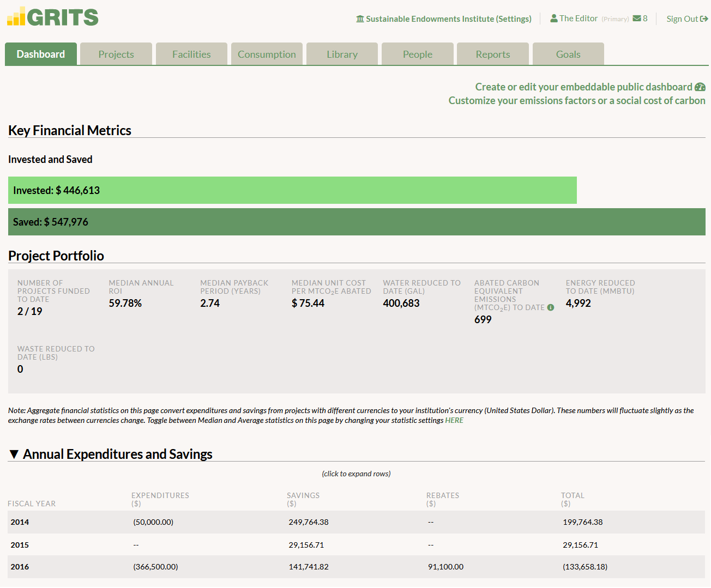This screenshot has width=711, height=588.
Task: Click the GRITS logo
Action: (x=53, y=16)
